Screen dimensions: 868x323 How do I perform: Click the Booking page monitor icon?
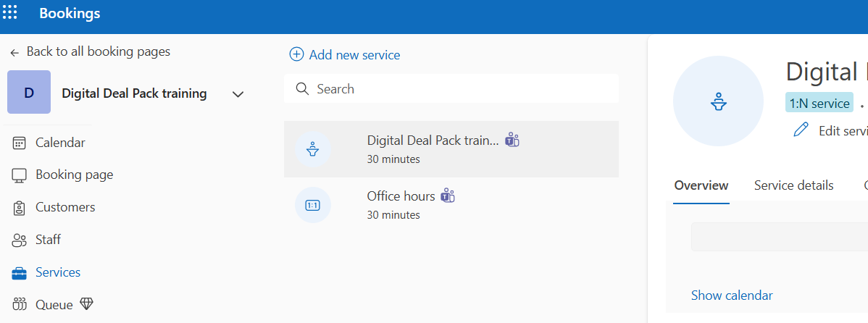click(x=20, y=175)
